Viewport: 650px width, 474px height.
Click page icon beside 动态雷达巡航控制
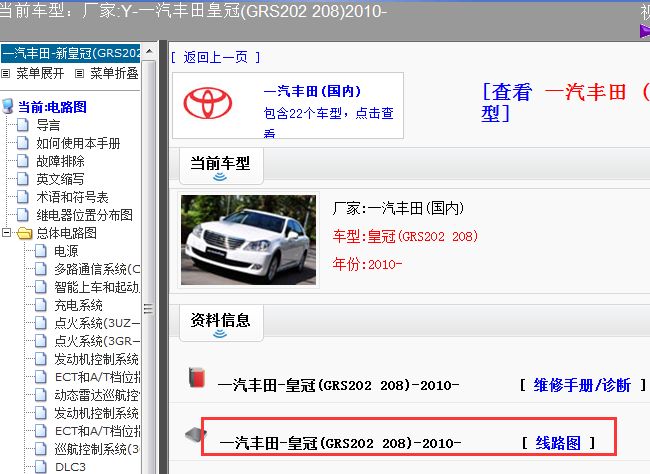(x=41, y=395)
